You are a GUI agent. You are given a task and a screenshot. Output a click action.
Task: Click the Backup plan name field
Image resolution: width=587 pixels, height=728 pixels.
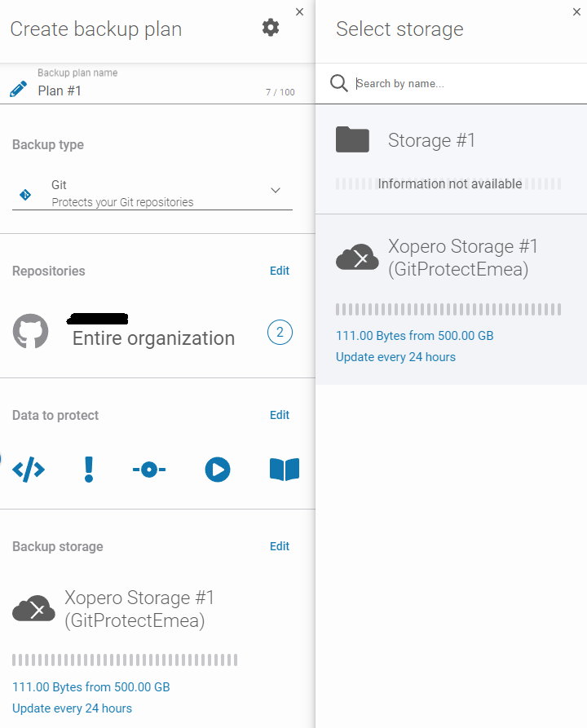(x=147, y=90)
